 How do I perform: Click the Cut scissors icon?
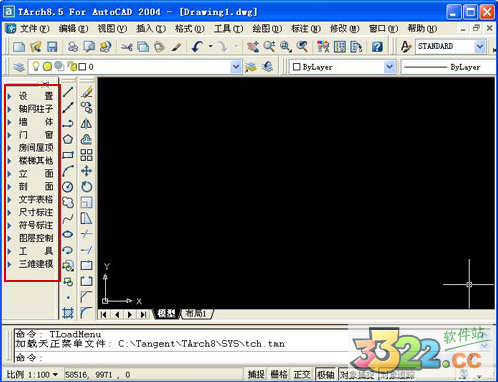point(127,47)
